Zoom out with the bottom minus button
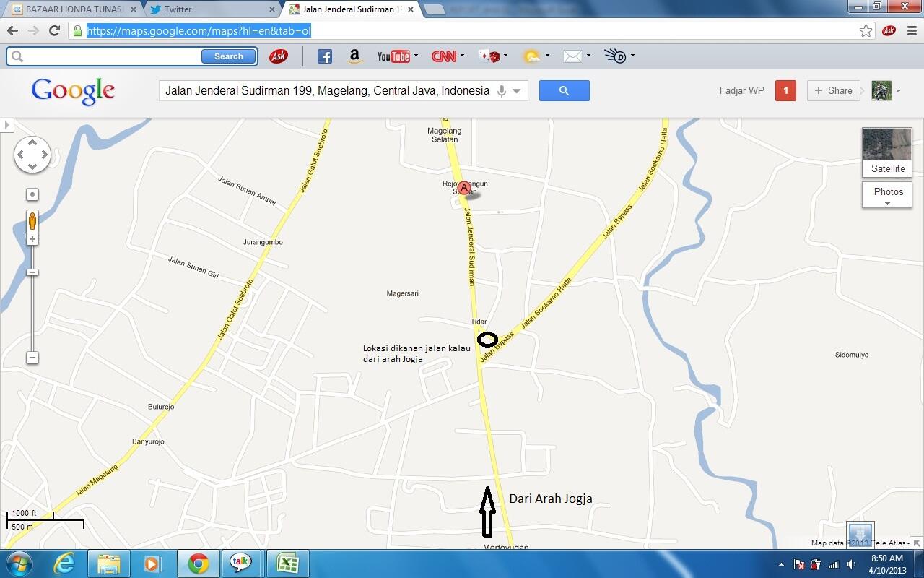Screen dimensions: 924x578 tap(32, 358)
